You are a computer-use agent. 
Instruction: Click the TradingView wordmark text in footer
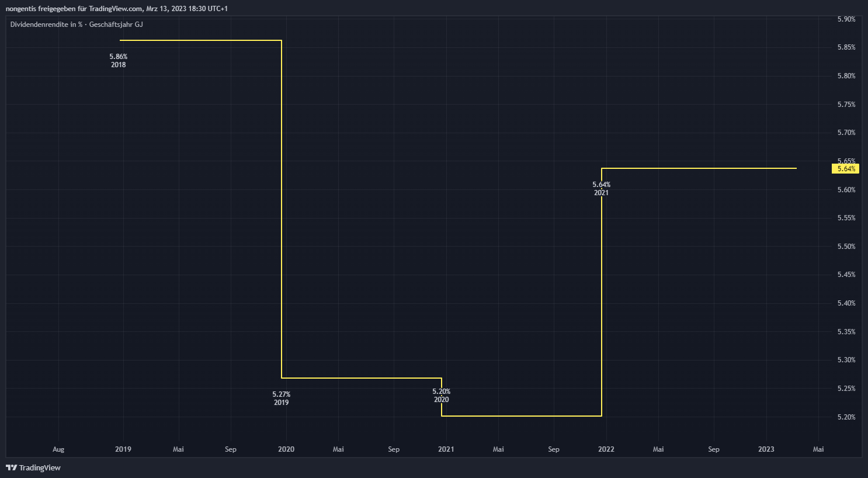tap(40, 467)
